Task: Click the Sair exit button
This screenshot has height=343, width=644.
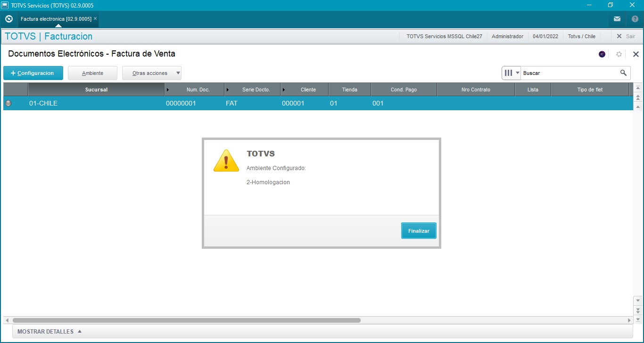Action: pyautogui.click(x=626, y=36)
